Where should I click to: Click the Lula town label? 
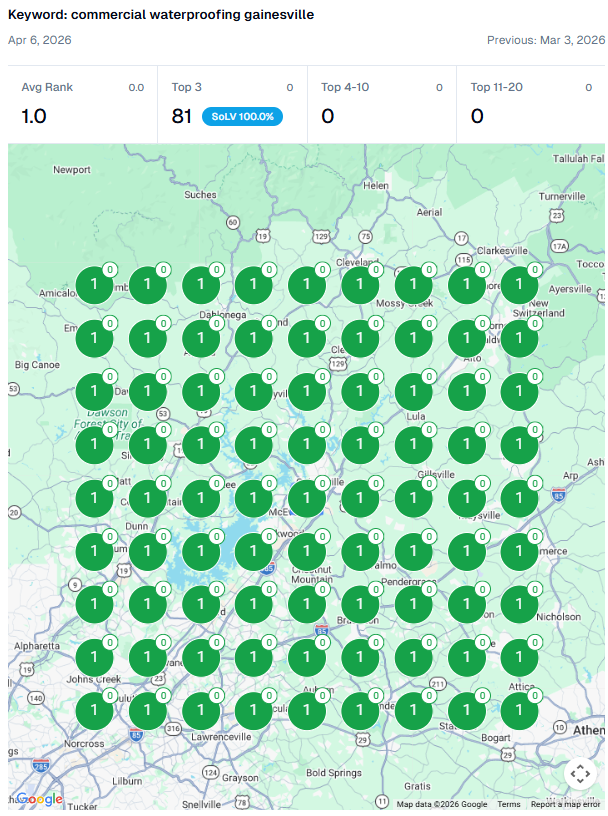[416, 416]
